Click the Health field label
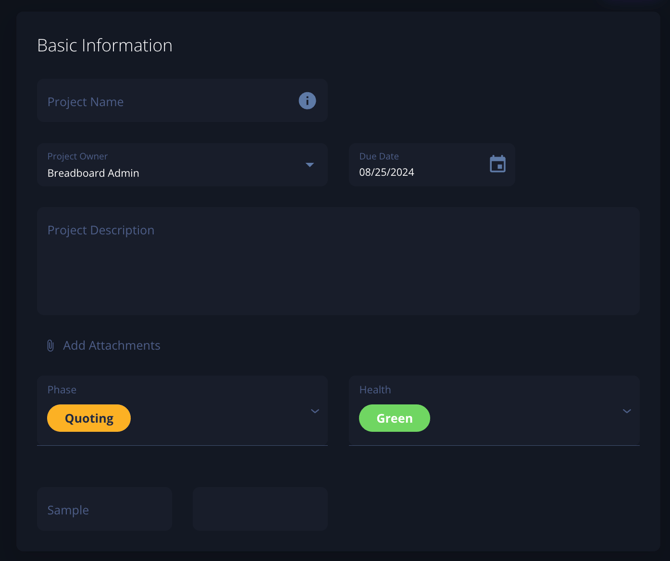Image resolution: width=670 pixels, height=561 pixels. pos(375,390)
